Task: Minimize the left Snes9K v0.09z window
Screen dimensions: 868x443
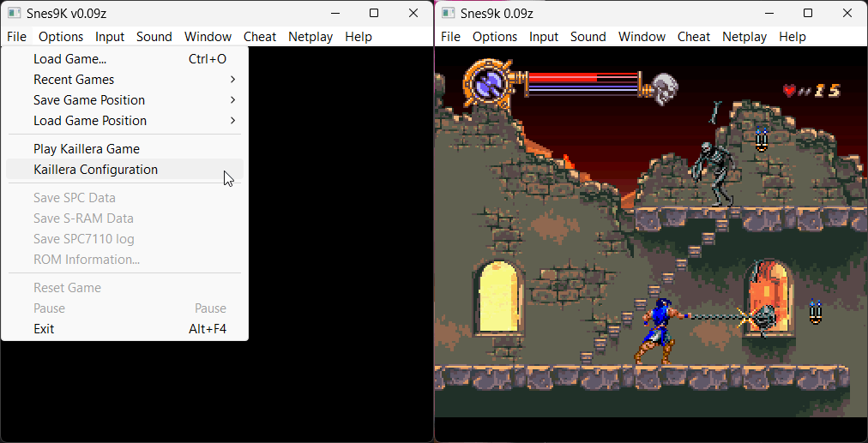Action: click(335, 13)
